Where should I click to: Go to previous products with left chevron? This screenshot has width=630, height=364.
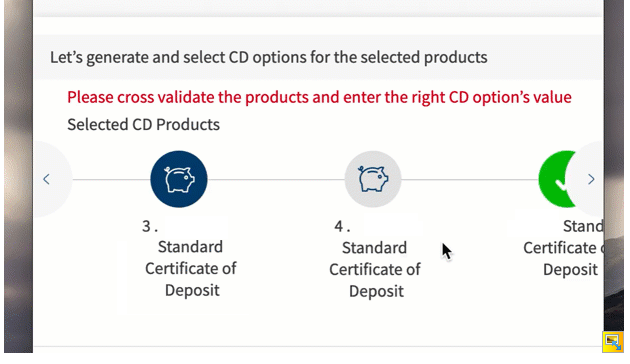[x=46, y=179]
